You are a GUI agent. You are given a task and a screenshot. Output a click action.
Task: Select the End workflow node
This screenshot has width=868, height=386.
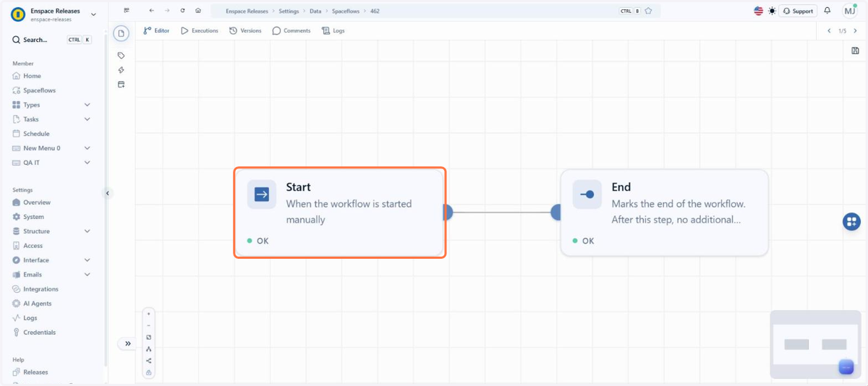pyautogui.click(x=664, y=213)
